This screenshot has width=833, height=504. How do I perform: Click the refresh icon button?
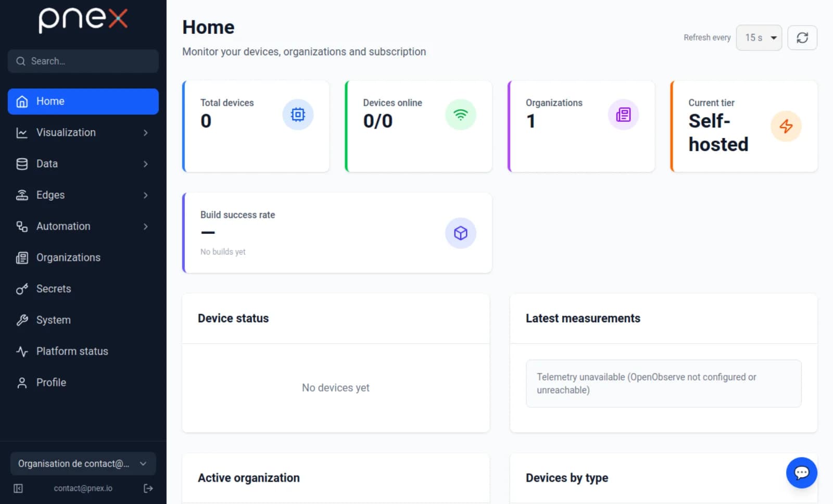coord(802,37)
